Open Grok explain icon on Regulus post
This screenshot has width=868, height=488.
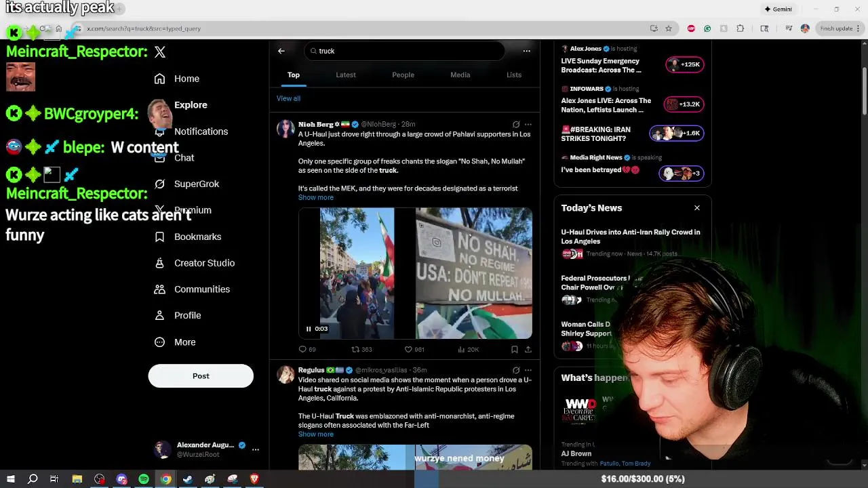(516, 371)
